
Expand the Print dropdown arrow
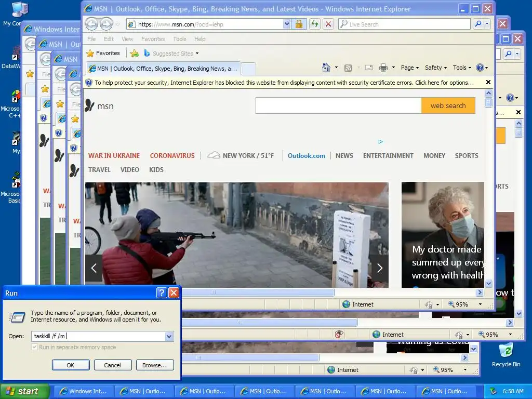tap(393, 68)
